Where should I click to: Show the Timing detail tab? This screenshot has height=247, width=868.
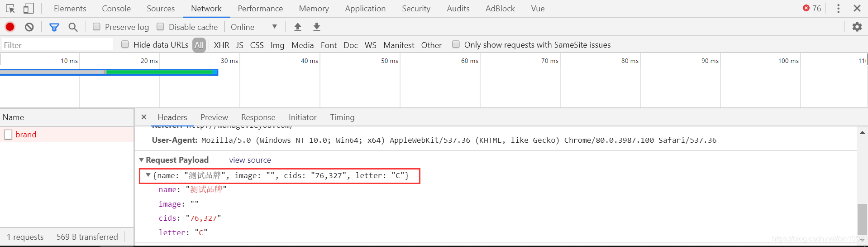342,117
